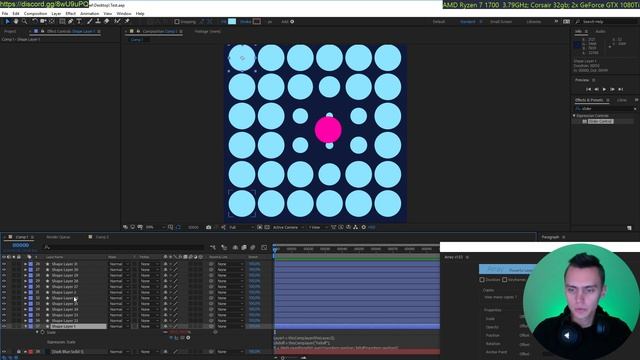The height and width of the screenshot is (360, 640).
Task: Select Slider Control effect preset
Action: coord(600,122)
